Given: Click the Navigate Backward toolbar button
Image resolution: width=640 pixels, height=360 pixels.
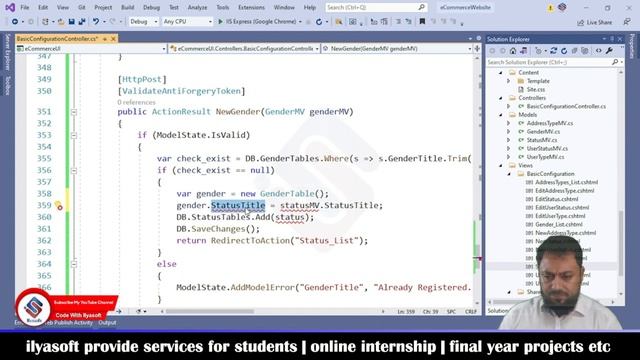Looking at the screenshot, I should (x=15, y=22).
